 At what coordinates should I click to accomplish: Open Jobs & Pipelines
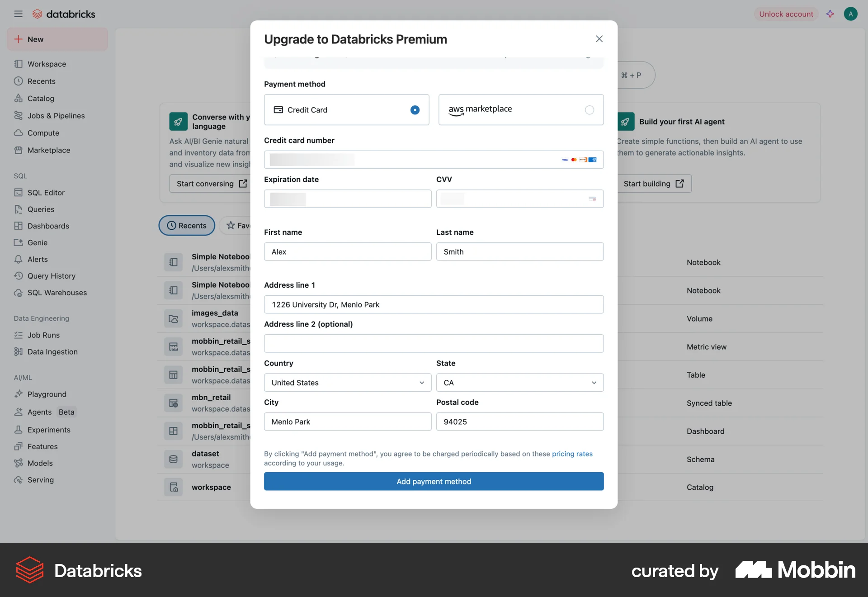coord(56,115)
